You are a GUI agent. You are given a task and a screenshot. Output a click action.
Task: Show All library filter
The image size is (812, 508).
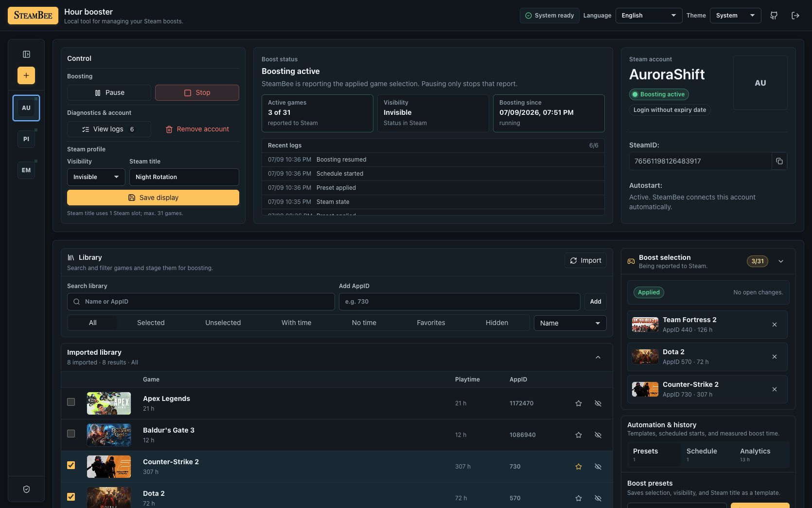[x=92, y=323]
